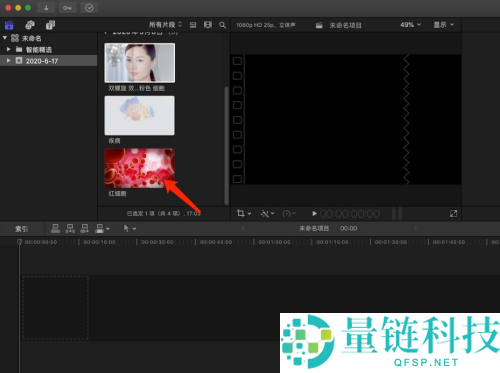Open the 49% viewer zoom dropdown

[411, 25]
